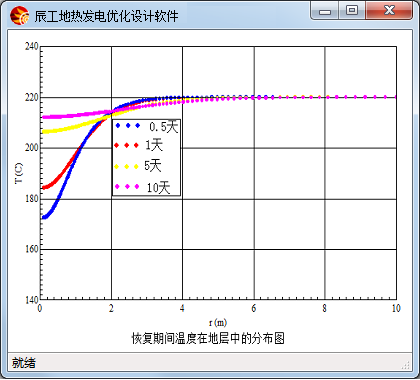Click the 就绪 status bar text
This screenshot has width=420, height=380.
tap(24, 363)
